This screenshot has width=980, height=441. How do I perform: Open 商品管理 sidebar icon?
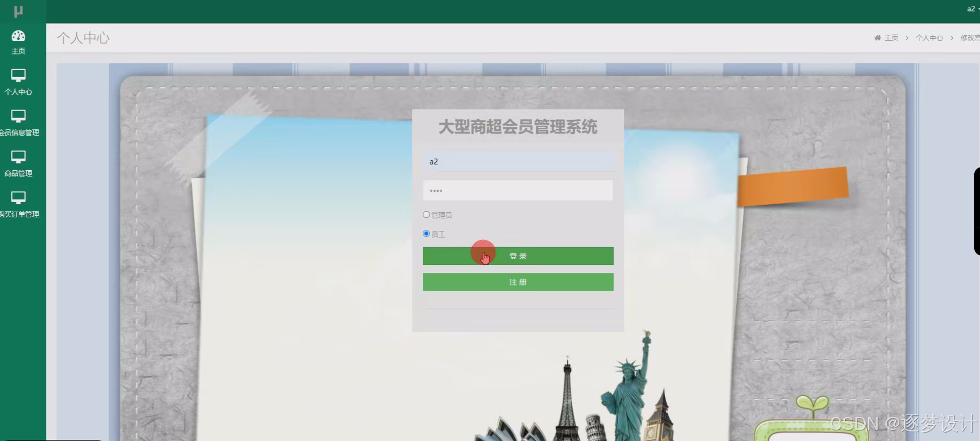pyautogui.click(x=18, y=157)
